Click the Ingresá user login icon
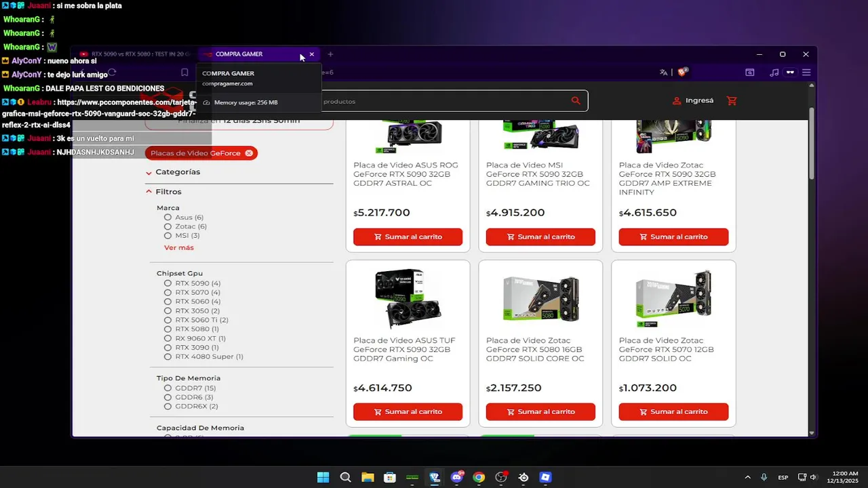This screenshot has width=868, height=488. click(x=676, y=100)
